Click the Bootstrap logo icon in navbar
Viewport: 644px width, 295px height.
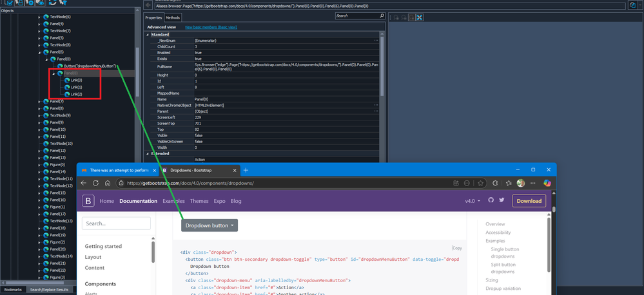tap(89, 201)
